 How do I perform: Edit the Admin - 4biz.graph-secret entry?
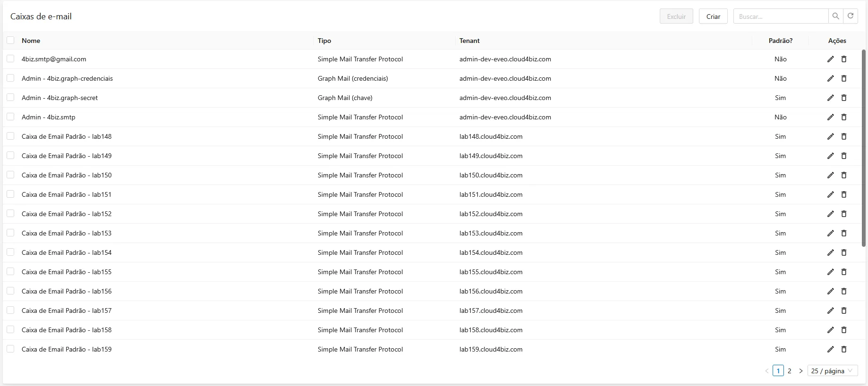pyautogui.click(x=830, y=98)
